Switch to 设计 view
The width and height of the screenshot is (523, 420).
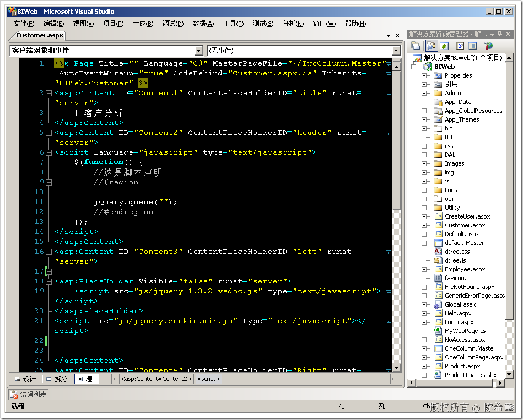[x=26, y=379]
